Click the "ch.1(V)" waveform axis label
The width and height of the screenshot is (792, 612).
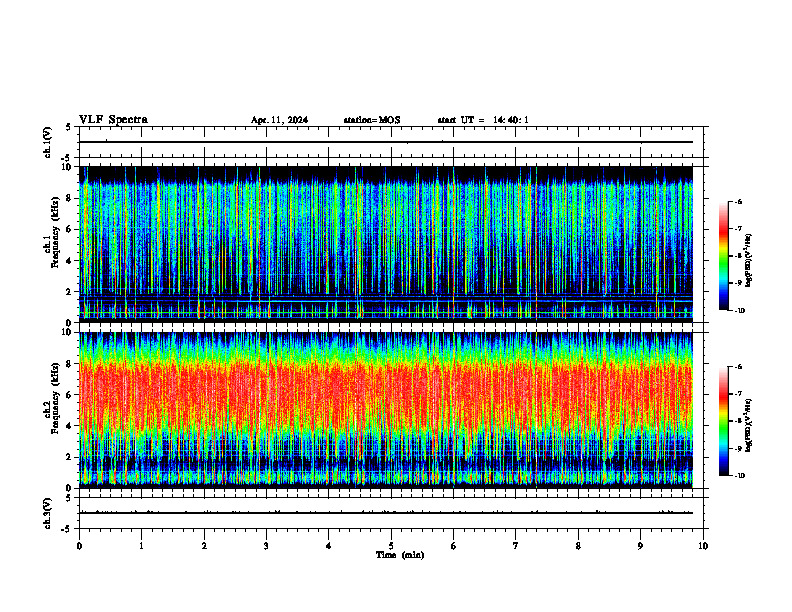coord(48,142)
